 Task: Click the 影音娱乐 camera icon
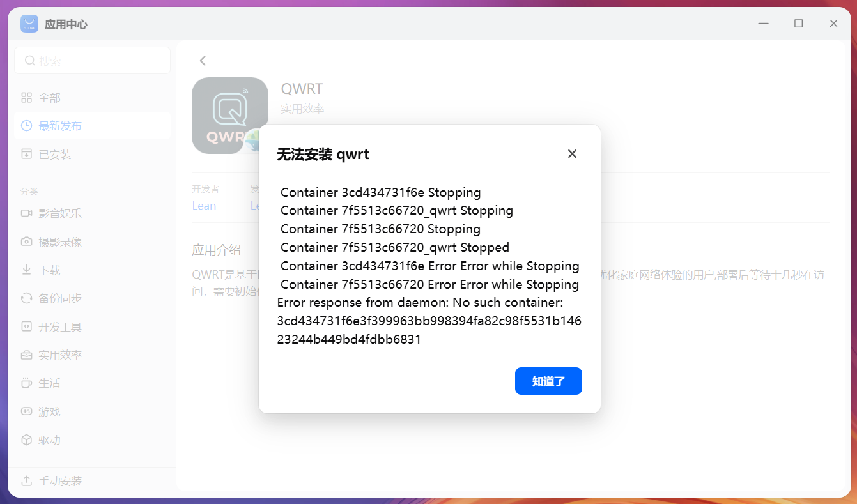[26, 213]
